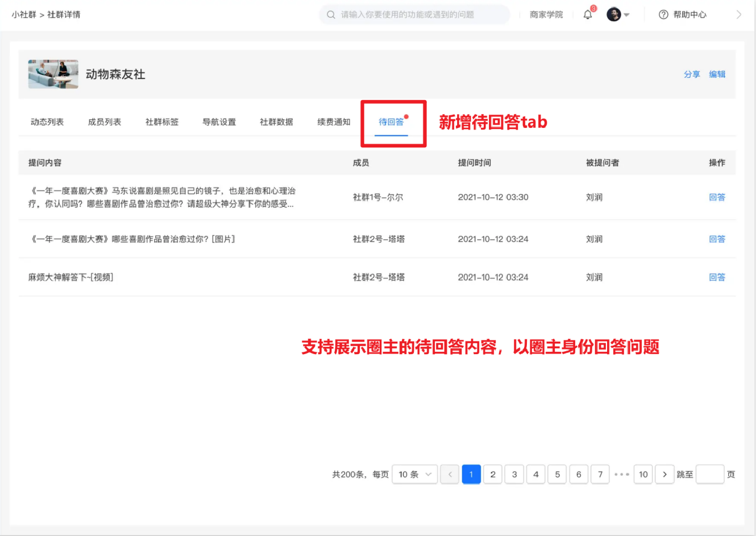Open the 10 条 per-page dropdown
The width and height of the screenshot is (756, 536).
pyautogui.click(x=414, y=474)
